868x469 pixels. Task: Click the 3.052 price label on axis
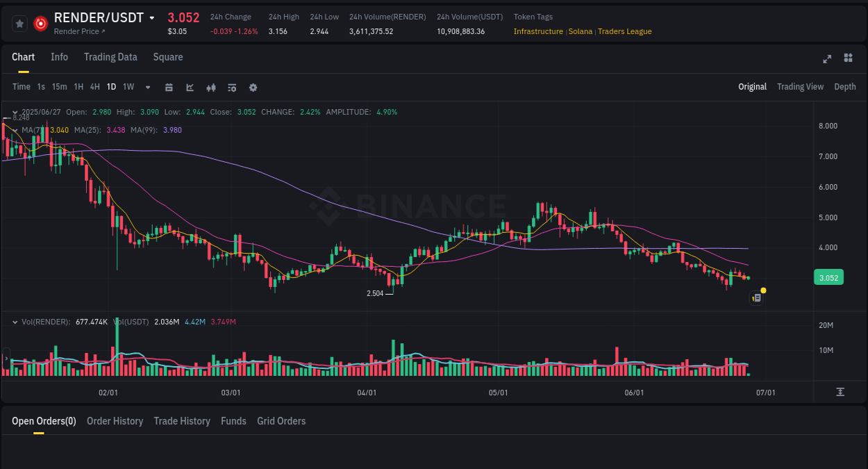[828, 277]
